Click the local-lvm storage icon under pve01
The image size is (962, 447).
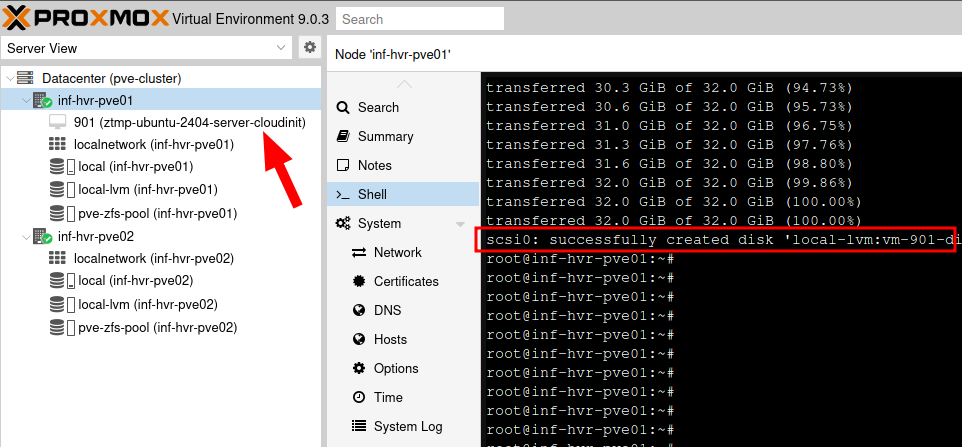pyautogui.click(x=61, y=189)
